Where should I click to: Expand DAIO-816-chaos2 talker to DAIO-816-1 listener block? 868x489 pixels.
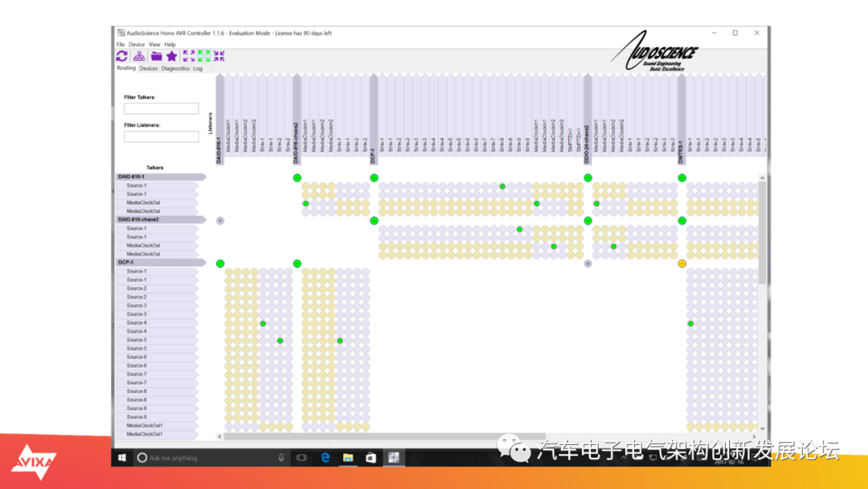(x=220, y=220)
